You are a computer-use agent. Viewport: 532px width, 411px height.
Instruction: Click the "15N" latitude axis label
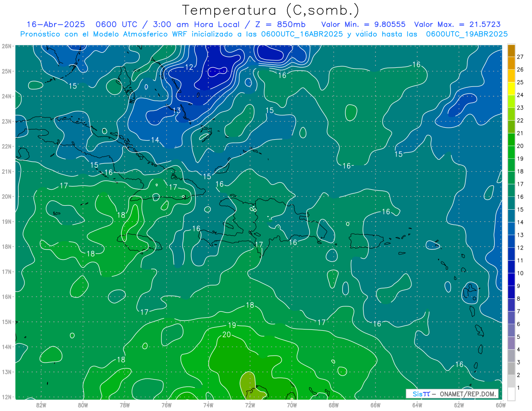[x=7, y=322]
